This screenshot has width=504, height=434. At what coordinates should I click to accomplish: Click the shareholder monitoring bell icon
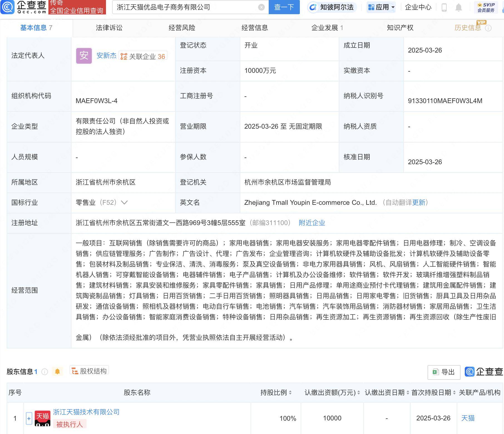(x=57, y=371)
